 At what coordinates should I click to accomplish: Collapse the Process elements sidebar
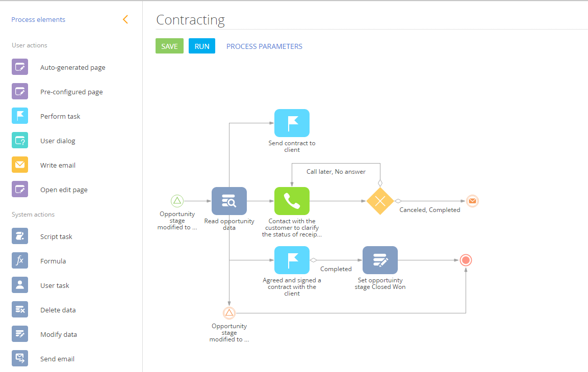125,19
